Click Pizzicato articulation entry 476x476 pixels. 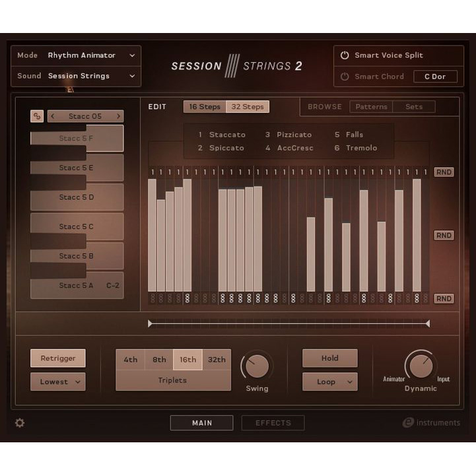[x=289, y=135]
